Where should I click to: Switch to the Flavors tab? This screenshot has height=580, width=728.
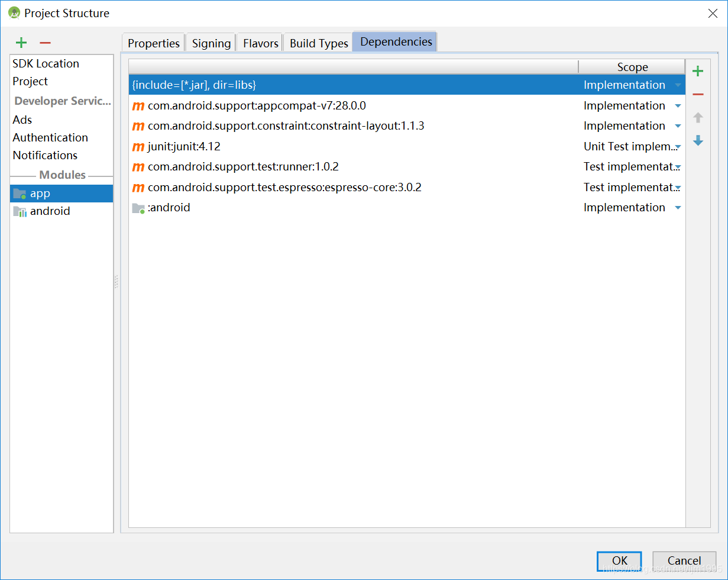(260, 43)
